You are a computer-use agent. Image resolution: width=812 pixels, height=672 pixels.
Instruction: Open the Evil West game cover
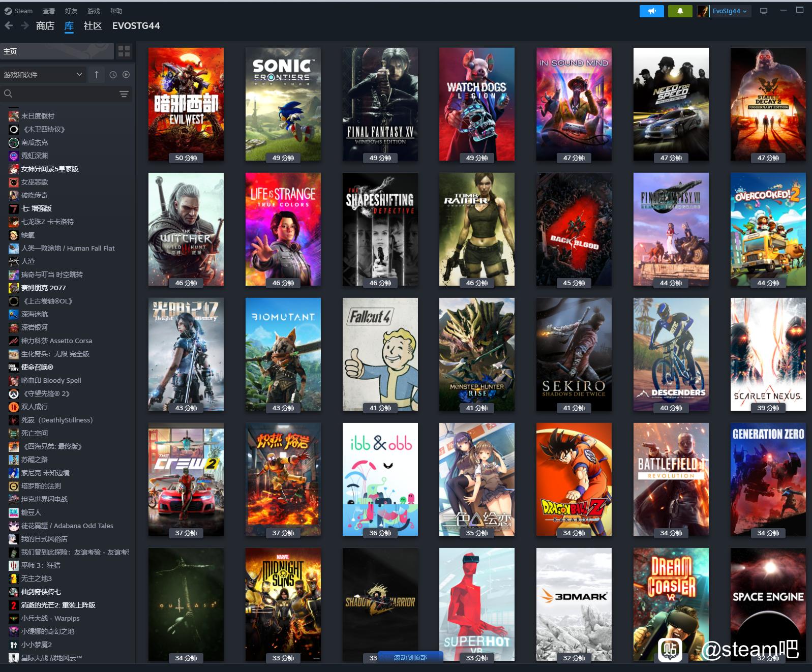tap(186, 104)
